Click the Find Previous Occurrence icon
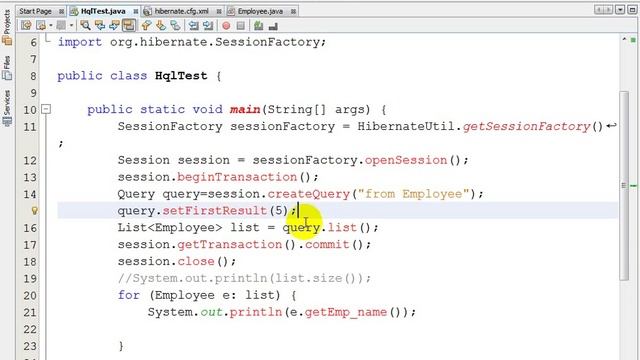The image size is (640, 360). pos(100,26)
